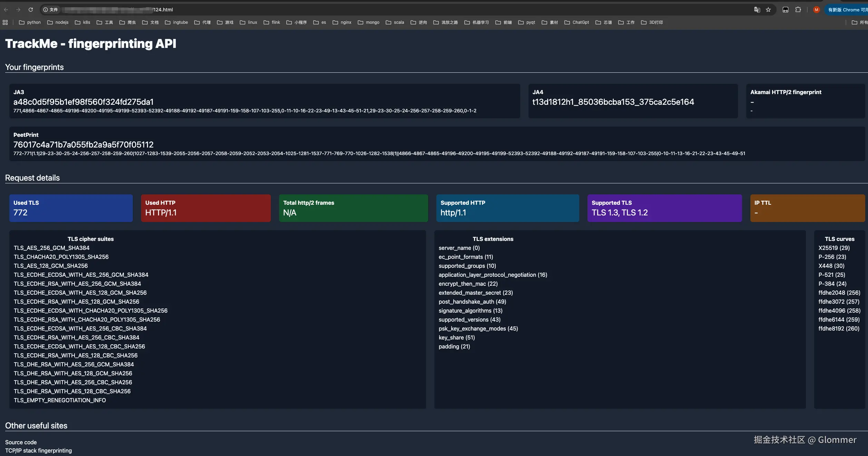Click the Google Translate page icon
Image resolution: width=868 pixels, height=456 pixels.
[x=757, y=10]
